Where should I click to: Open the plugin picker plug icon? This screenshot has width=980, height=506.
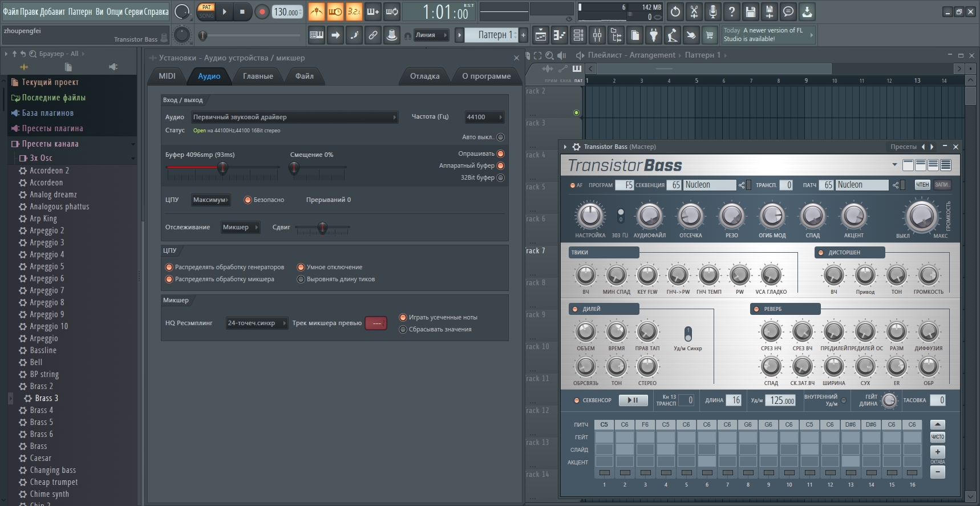654,35
